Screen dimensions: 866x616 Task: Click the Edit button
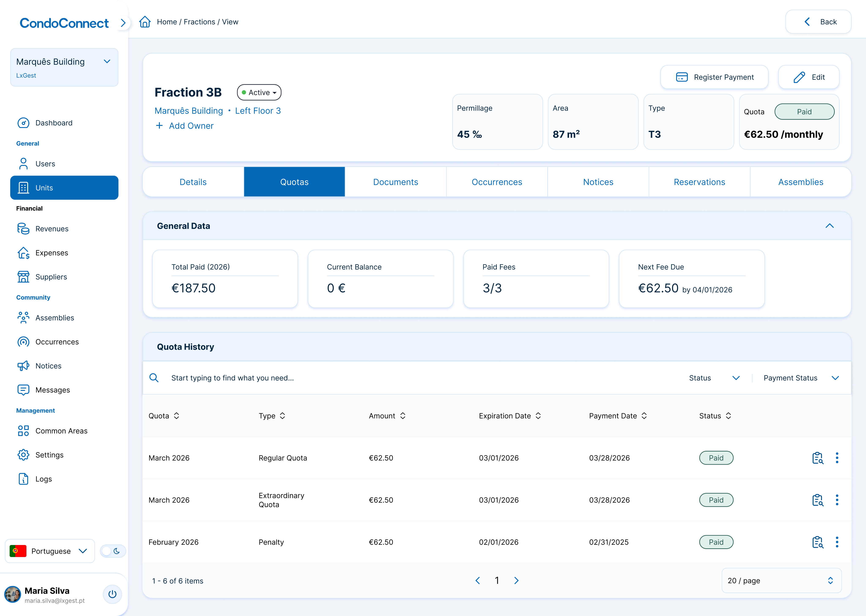click(808, 77)
